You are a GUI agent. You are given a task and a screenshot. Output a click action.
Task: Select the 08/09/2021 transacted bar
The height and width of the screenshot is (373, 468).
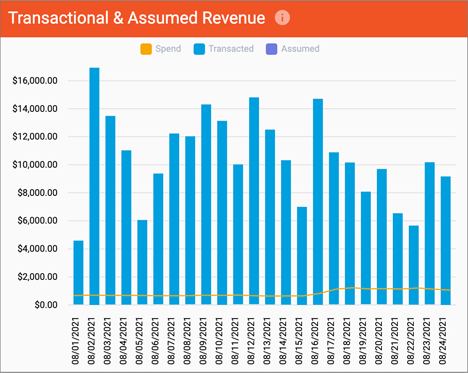click(206, 204)
